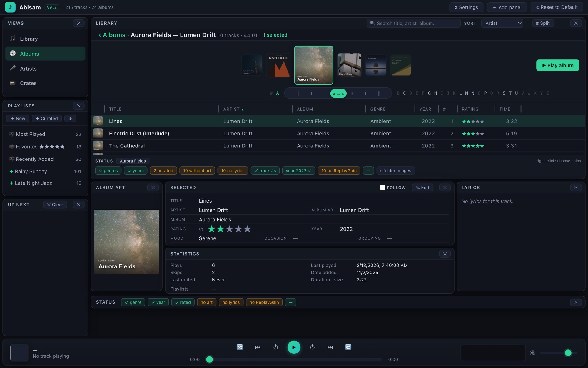Reset layout to default

(x=557, y=7)
